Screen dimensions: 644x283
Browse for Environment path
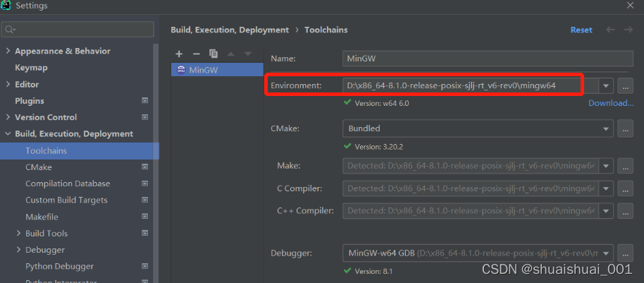point(625,86)
